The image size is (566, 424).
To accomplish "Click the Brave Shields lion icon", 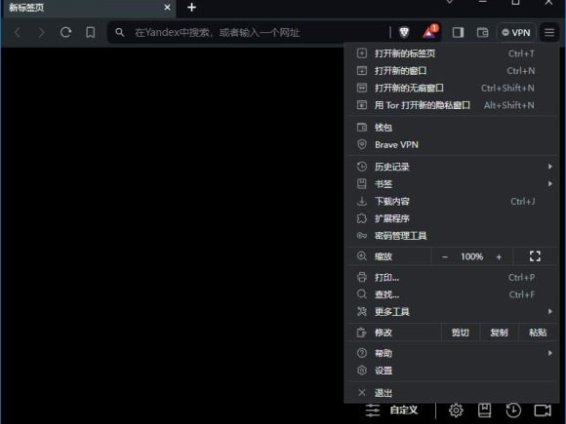I will click(404, 32).
